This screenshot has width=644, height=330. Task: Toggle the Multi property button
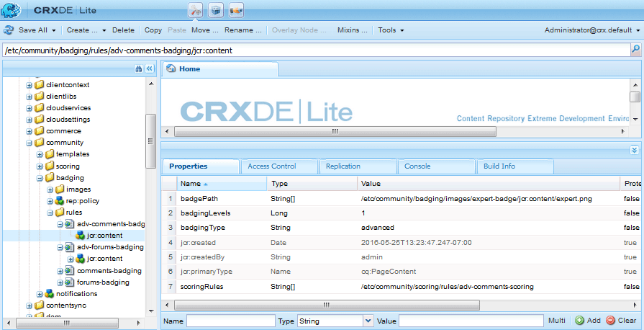pyautogui.click(x=556, y=321)
